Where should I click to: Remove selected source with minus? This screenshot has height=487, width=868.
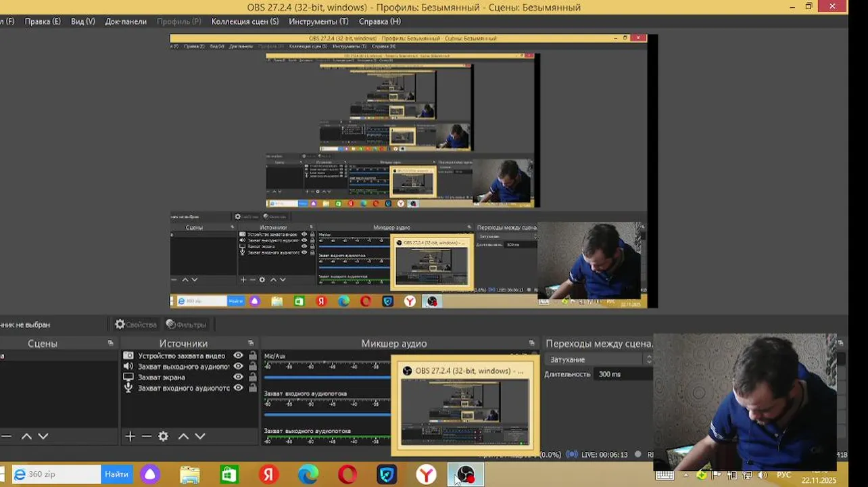point(147,436)
